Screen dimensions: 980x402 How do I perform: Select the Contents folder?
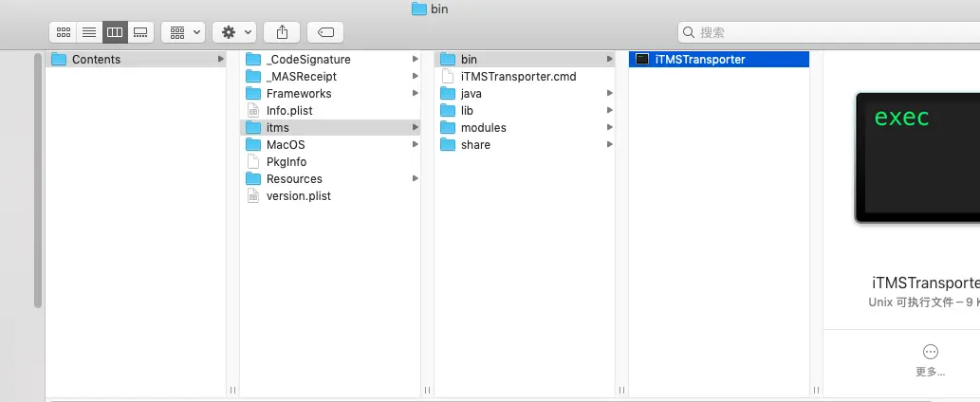click(136, 60)
